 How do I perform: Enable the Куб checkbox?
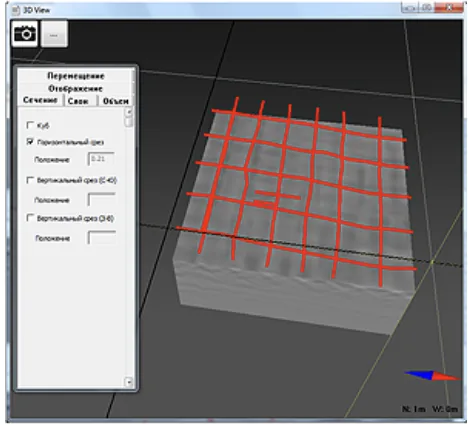30,125
